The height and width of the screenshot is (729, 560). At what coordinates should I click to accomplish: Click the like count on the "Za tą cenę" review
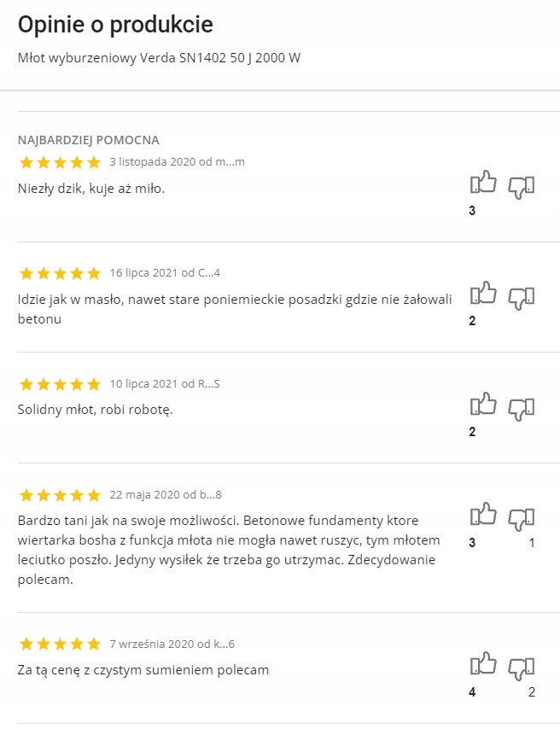click(472, 692)
